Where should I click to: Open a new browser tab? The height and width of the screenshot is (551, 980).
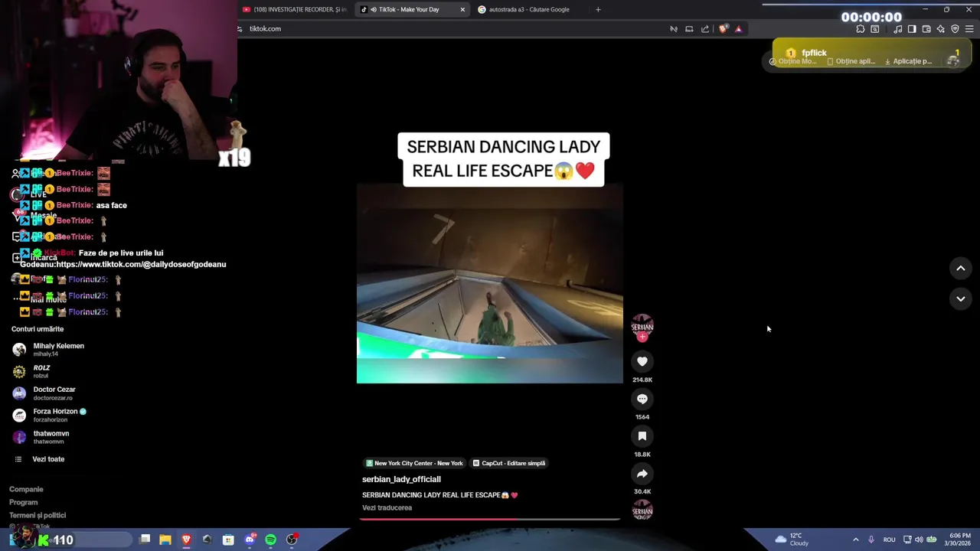pyautogui.click(x=598, y=9)
